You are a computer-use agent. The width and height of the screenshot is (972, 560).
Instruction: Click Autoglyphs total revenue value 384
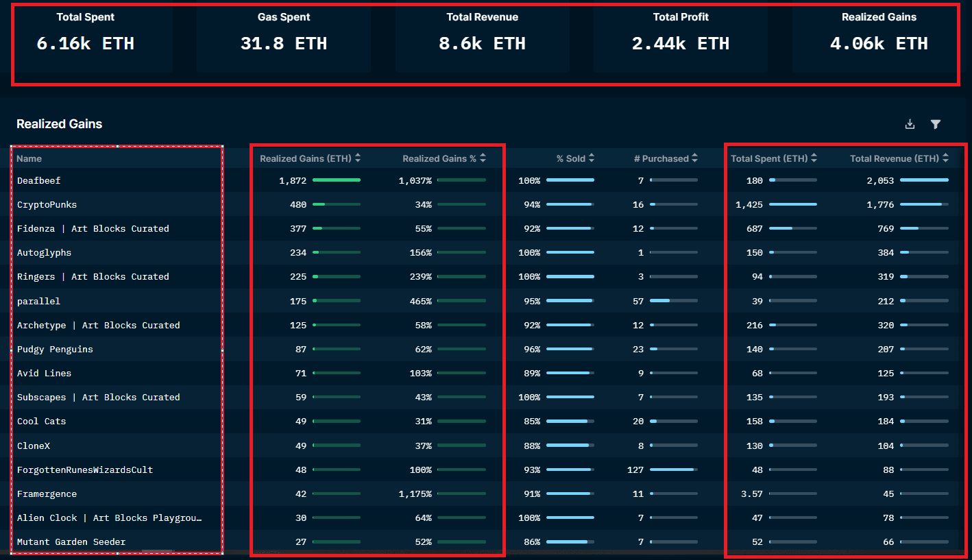(x=886, y=253)
